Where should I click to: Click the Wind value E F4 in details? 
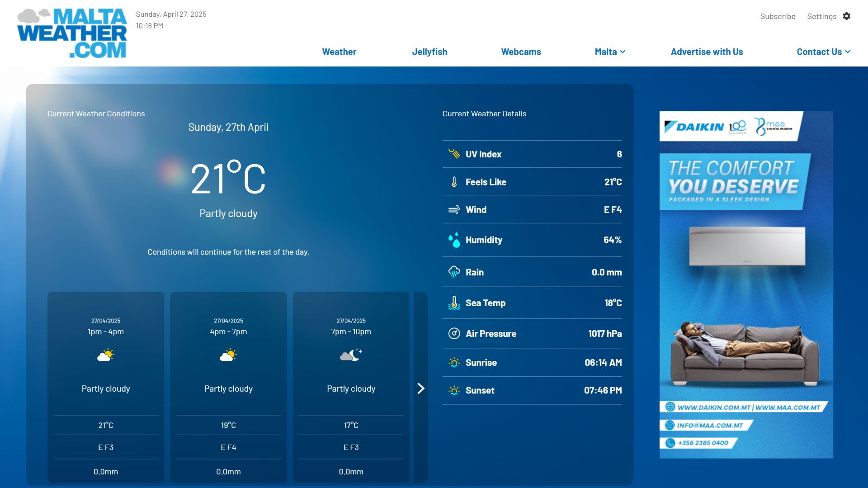tap(613, 210)
